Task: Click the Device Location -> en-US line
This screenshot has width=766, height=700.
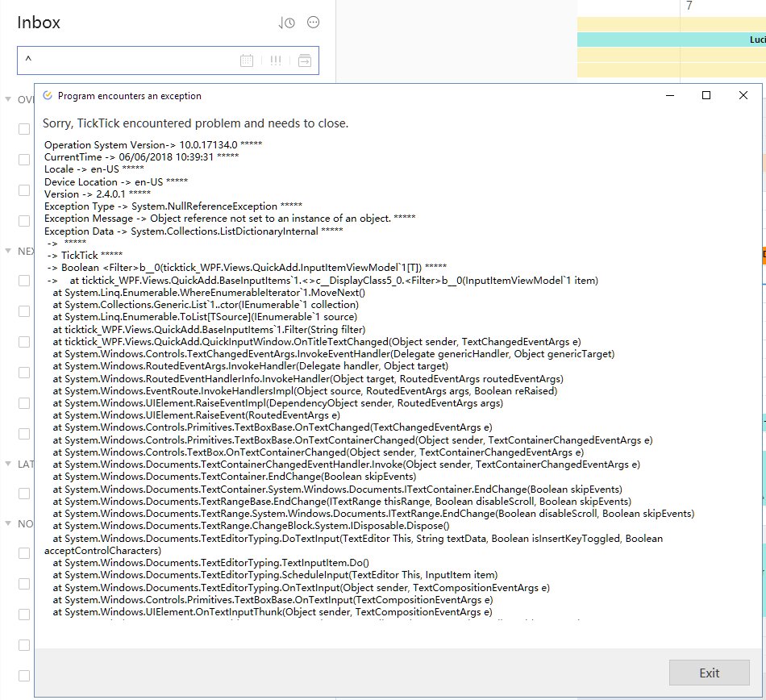Action: (116, 181)
